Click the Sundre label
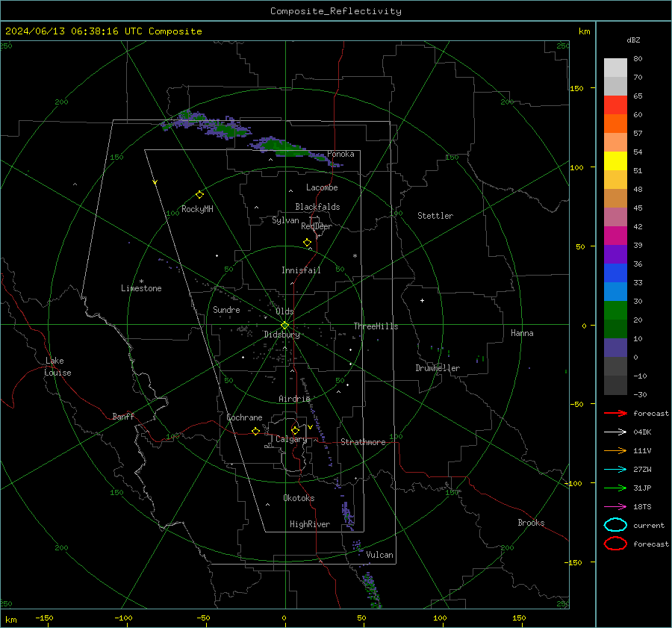Screen dimensions: 672x628 coord(226,310)
